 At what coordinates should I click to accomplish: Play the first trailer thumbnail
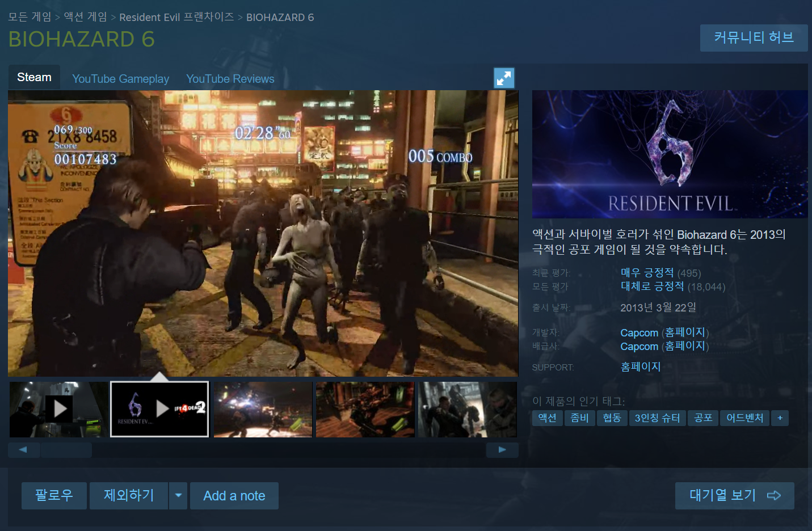click(x=58, y=409)
